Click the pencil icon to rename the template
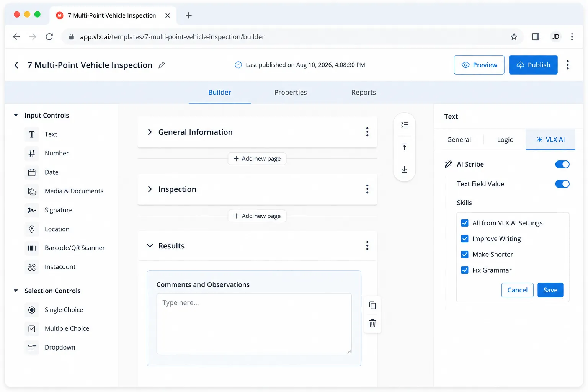Viewport: 588px width, 392px height. point(162,65)
